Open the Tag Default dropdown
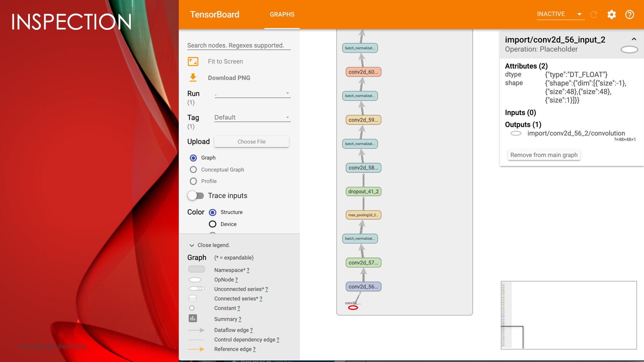 252,117
